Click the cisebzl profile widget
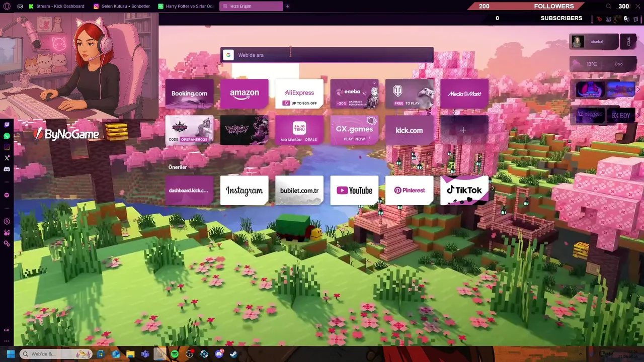The image size is (644, 362). tap(594, 42)
